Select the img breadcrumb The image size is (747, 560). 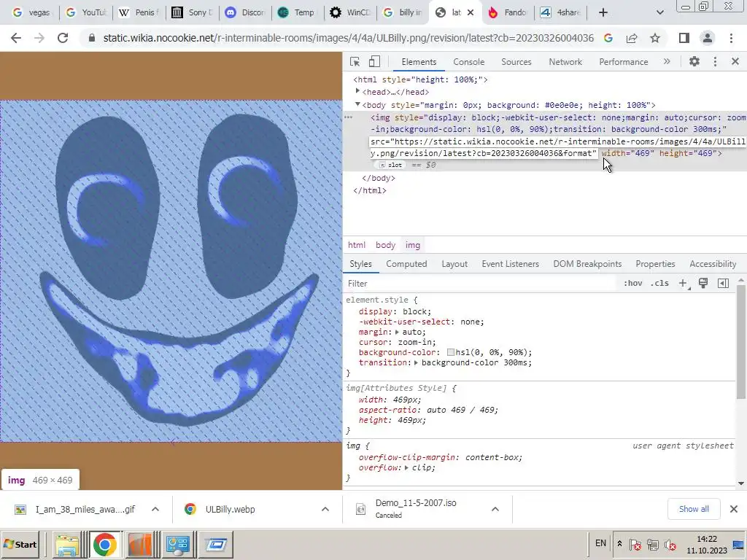pos(413,245)
